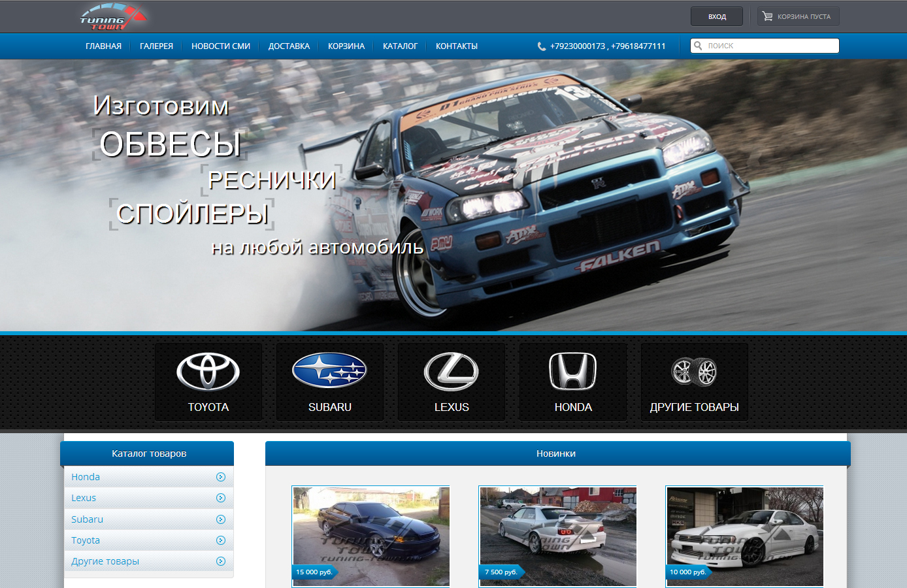Screen dimensions: 907x588
Task: Open the white sedan product thumbnail
Action: click(745, 536)
